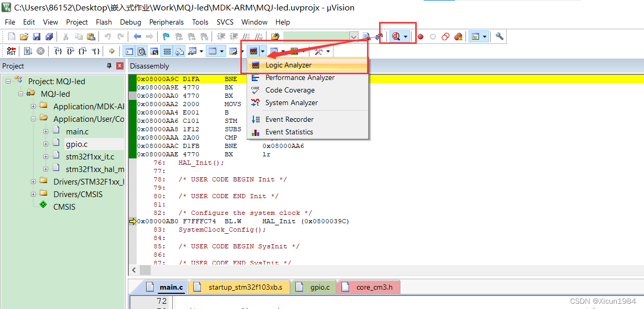The width and height of the screenshot is (644, 309).
Task: Open the Watch Windows dropdown arrow
Action: click(x=202, y=51)
